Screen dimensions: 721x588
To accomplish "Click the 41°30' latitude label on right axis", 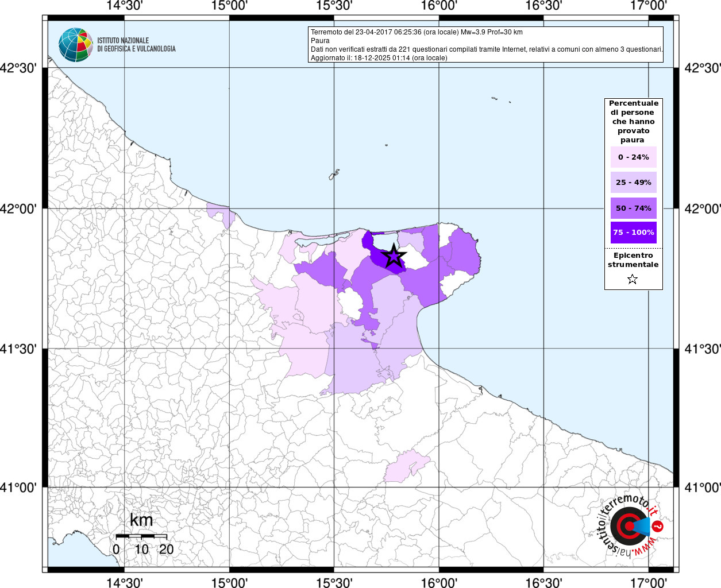I will pos(702,349).
